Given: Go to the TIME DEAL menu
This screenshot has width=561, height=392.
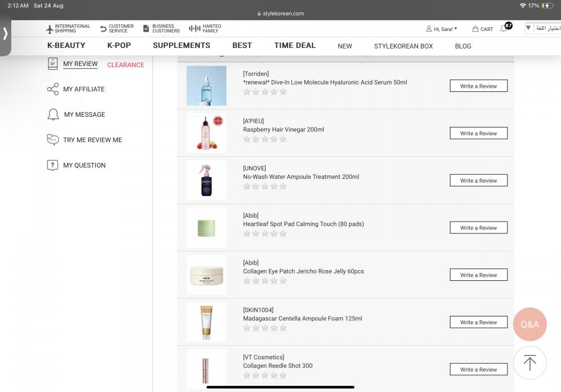Looking at the screenshot, I should (295, 46).
